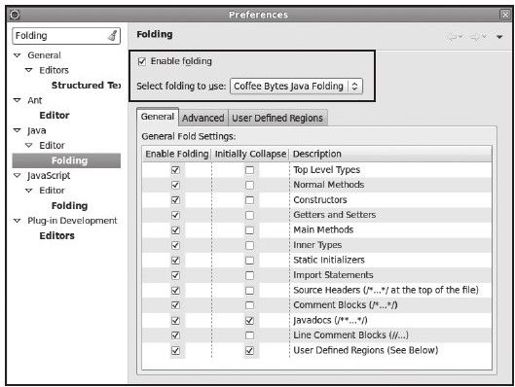The height and width of the screenshot is (387, 515).
Task: Open the Coffee Bytes Java Folding combo box
Action: point(296,86)
